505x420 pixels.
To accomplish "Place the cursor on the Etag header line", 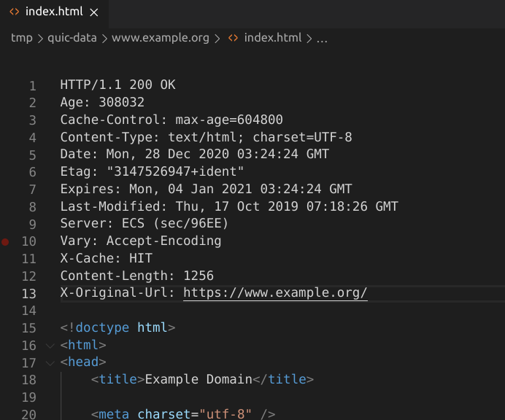I will [152, 171].
